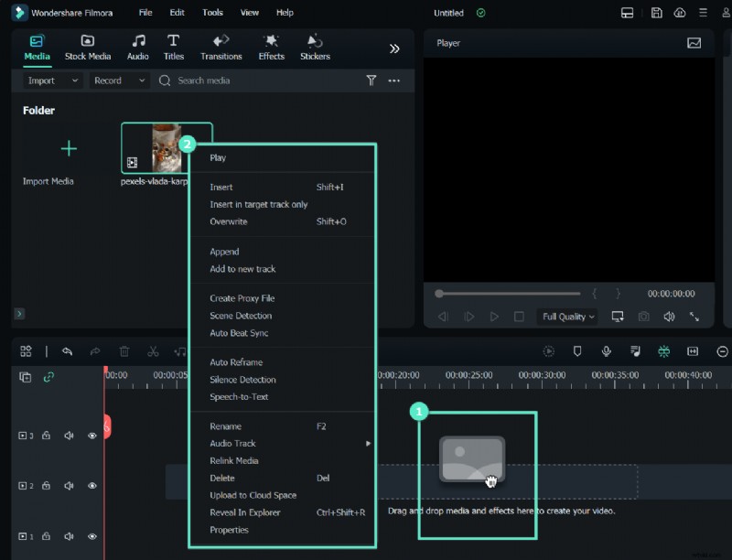
Task: Choose Play from the context menu
Action: (218, 157)
